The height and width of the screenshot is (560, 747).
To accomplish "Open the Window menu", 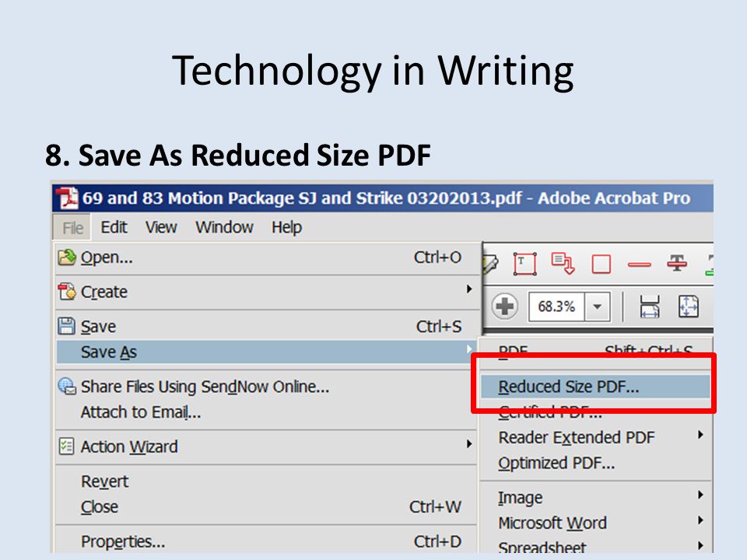I will click(224, 228).
